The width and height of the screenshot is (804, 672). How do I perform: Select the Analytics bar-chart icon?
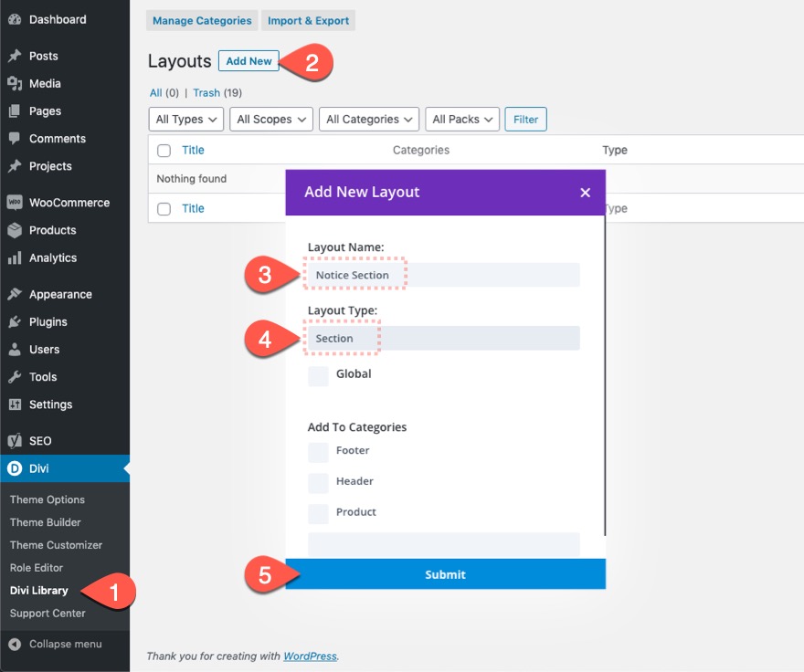coord(16,257)
